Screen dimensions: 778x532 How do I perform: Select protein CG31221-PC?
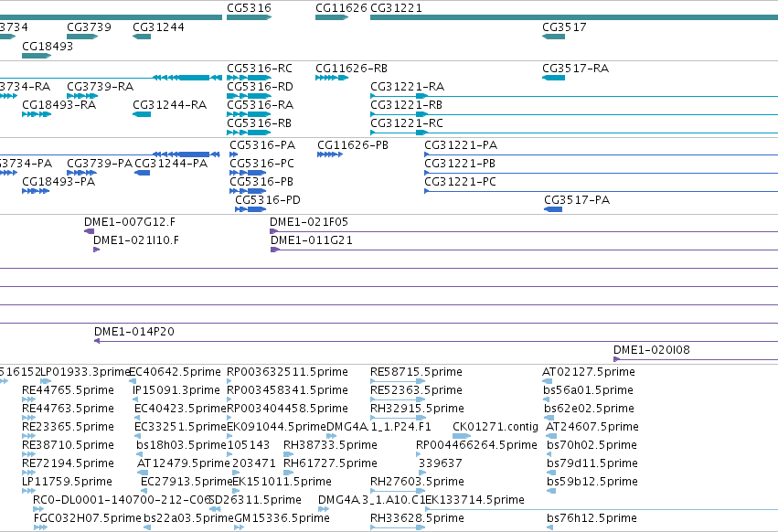[x=461, y=182]
